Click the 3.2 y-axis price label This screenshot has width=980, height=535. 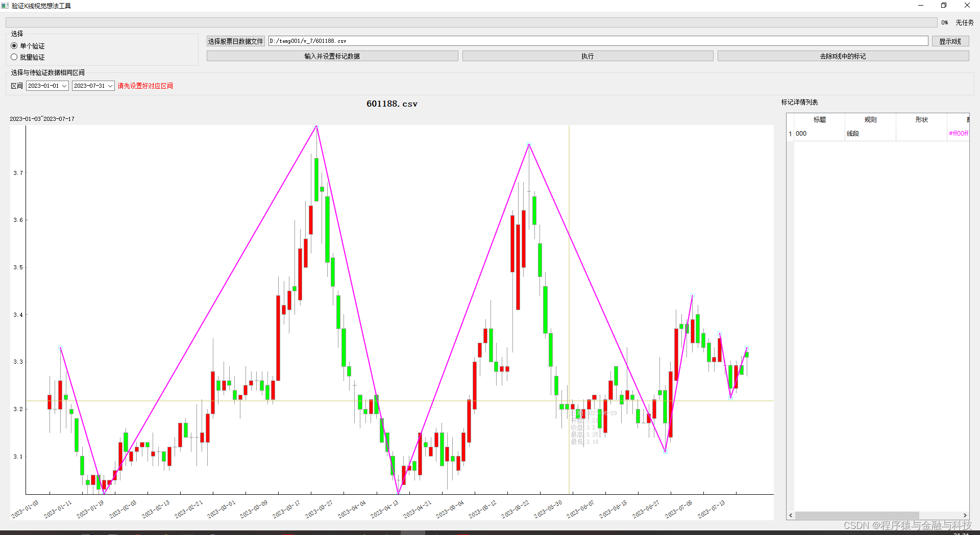(18, 409)
